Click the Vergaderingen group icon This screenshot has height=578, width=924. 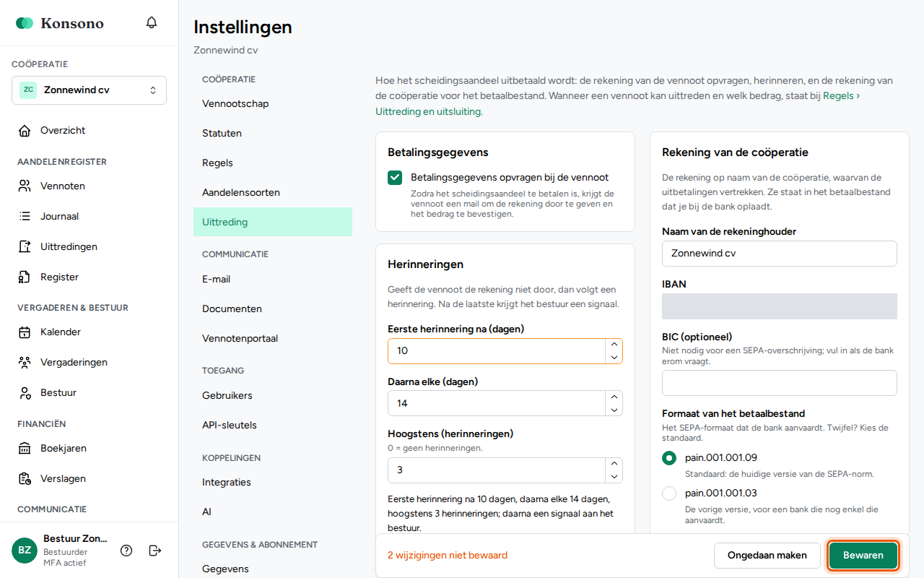tap(25, 363)
